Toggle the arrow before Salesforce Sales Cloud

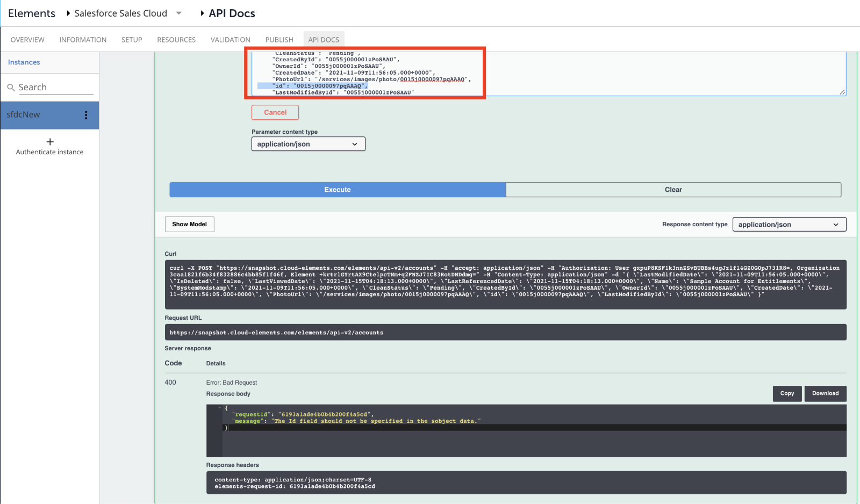pos(68,13)
